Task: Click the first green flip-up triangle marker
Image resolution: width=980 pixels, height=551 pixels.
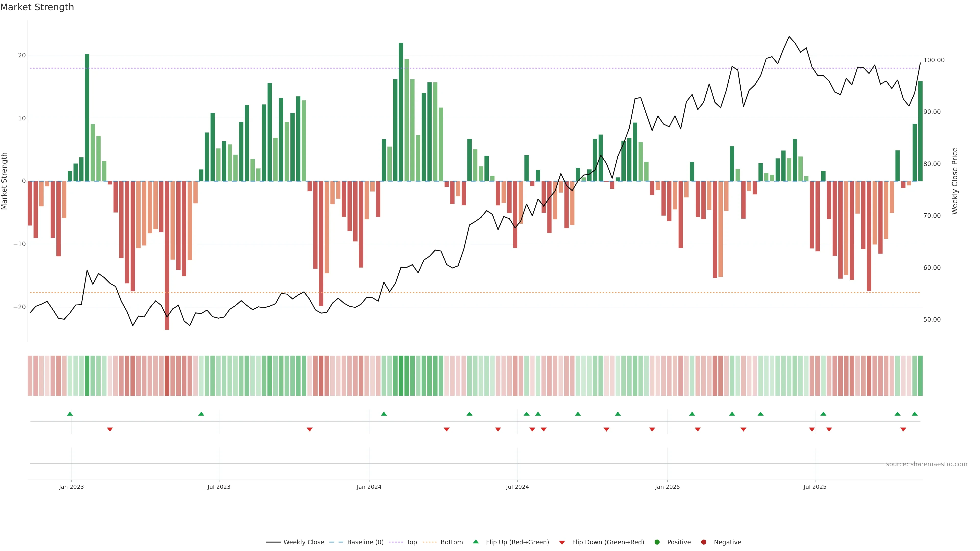Action: point(70,414)
